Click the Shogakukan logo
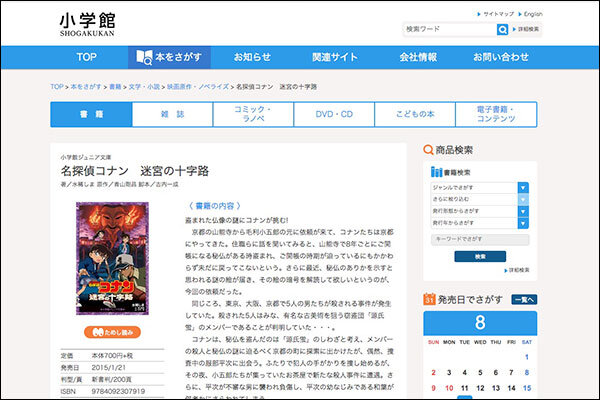The width and height of the screenshot is (600, 400). (87, 25)
